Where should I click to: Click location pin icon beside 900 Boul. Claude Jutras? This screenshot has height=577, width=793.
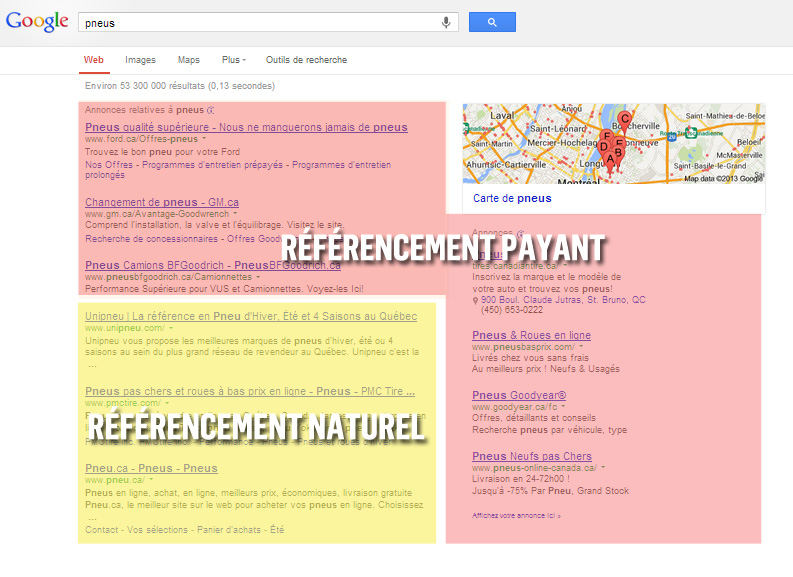(475, 300)
